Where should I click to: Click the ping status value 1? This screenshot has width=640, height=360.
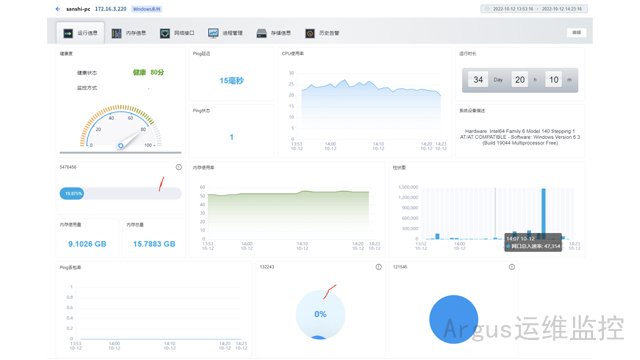pyautogui.click(x=231, y=137)
